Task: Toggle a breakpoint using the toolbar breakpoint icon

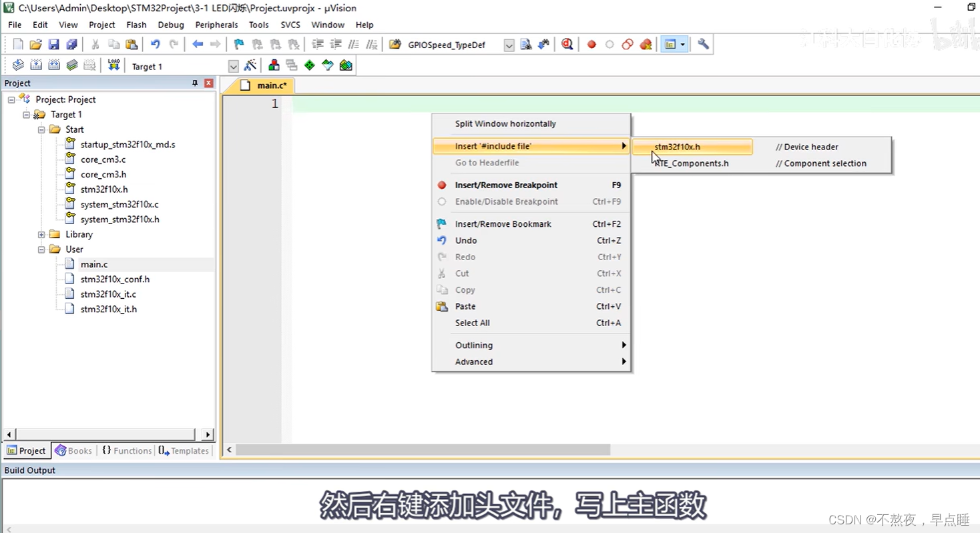Action: (x=590, y=44)
